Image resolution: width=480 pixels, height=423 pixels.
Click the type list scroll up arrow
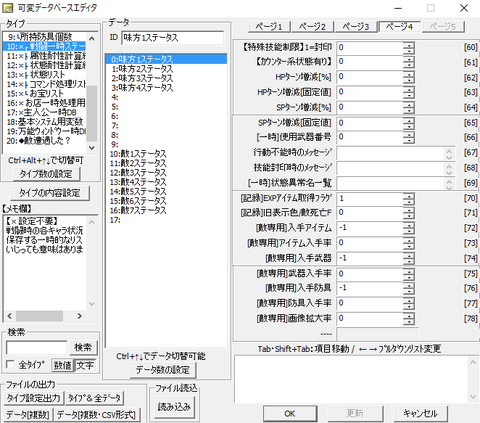92,38
